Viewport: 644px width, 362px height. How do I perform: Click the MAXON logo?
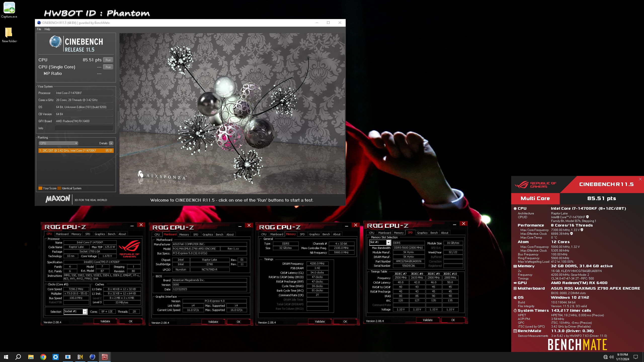[58, 199]
